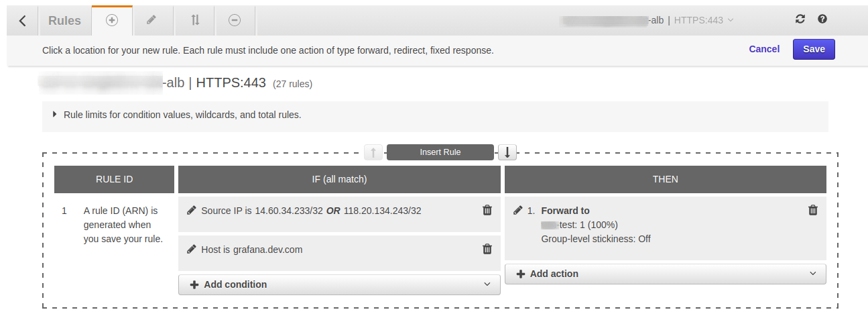This screenshot has width=868, height=320.
Task: Delete the Source IP condition
Action: click(x=487, y=210)
